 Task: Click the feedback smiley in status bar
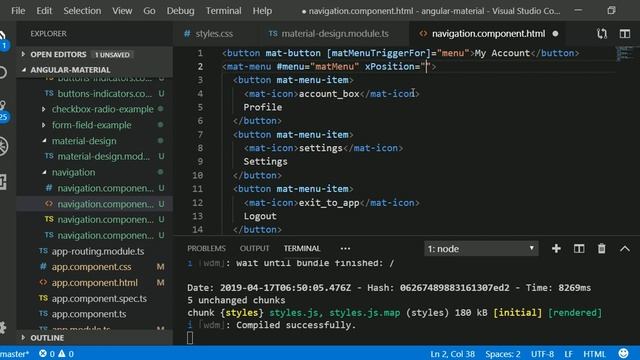[623, 353]
